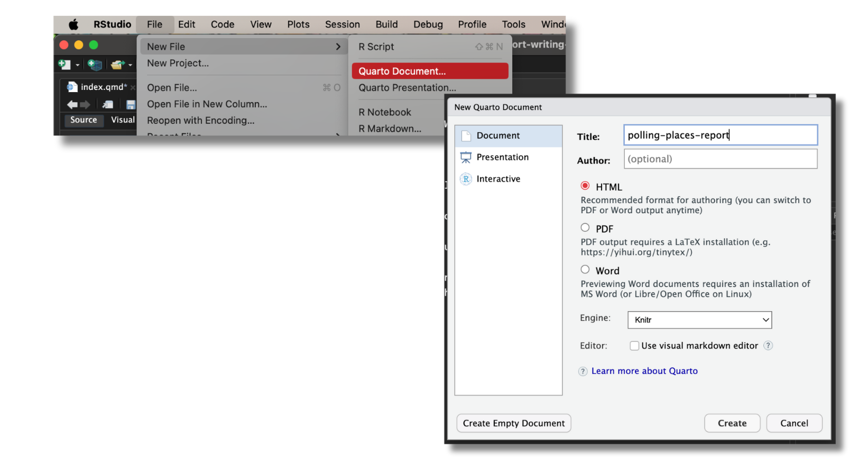Click the show in new window icon

click(108, 105)
